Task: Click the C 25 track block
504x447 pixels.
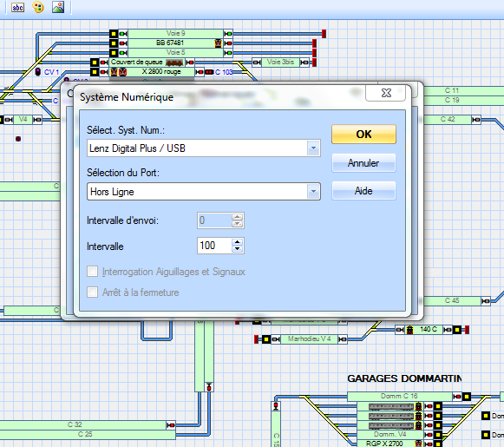Action: click(x=88, y=435)
